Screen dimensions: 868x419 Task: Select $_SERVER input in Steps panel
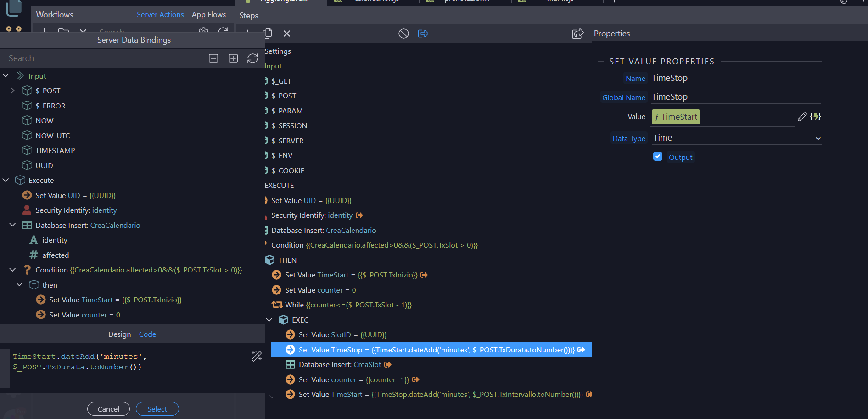pos(287,141)
